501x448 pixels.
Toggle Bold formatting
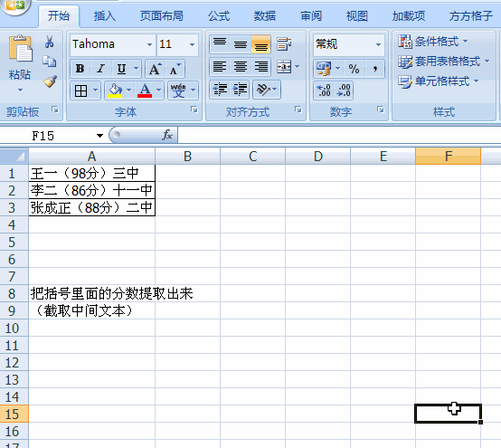coord(80,69)
